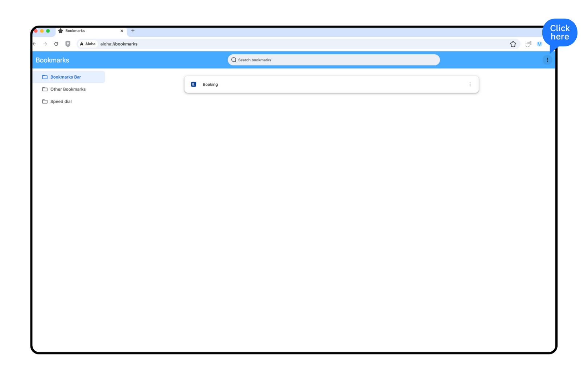Open a new tab with plus button
588x380 pixels.
tap(133, 31)
